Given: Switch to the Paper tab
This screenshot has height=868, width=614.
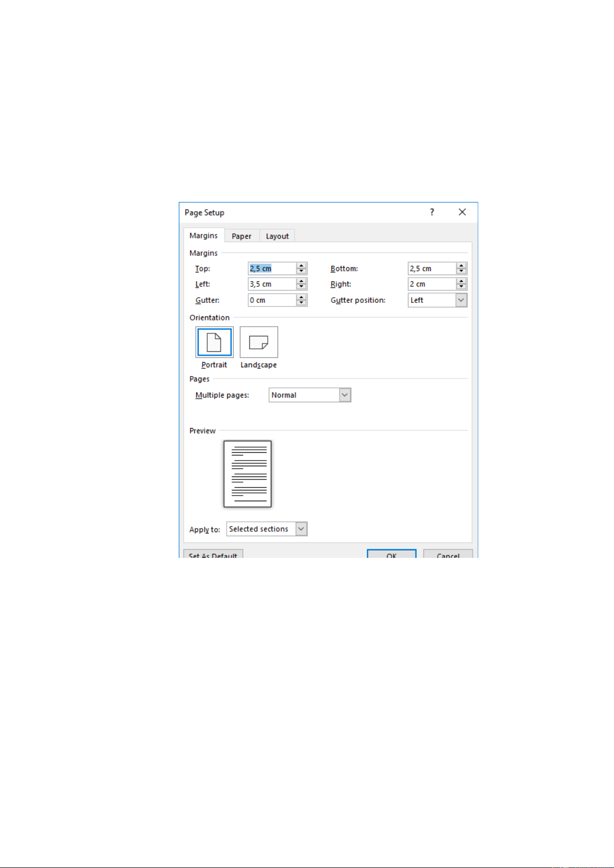Looking at the screenshot, I should pyautogui.click(x=242, y=236).
